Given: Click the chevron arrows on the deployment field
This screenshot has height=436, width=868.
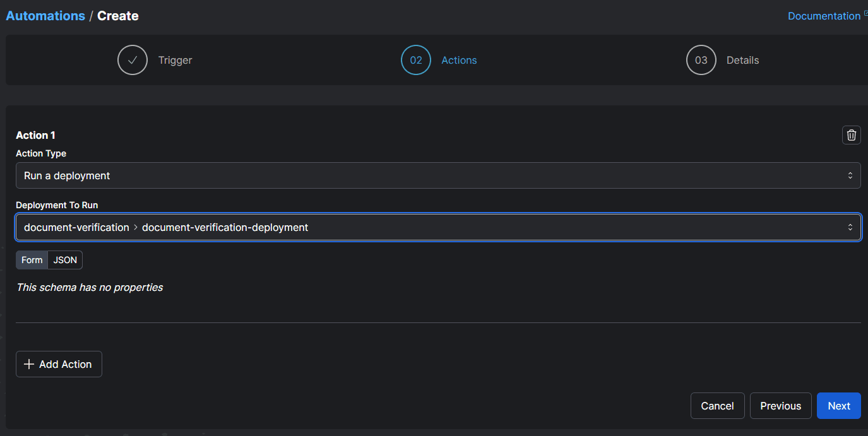Looking at the screenshot, I should (850, 227).
